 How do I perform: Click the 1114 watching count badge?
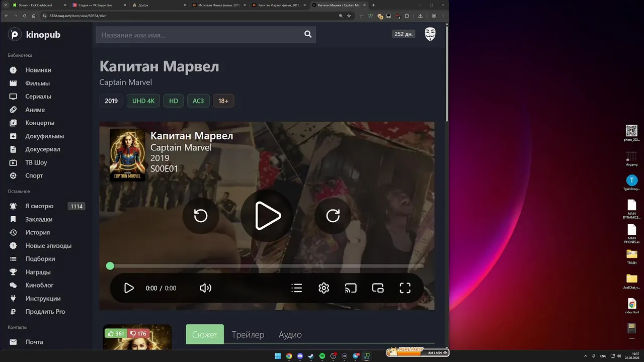(76, 206)
